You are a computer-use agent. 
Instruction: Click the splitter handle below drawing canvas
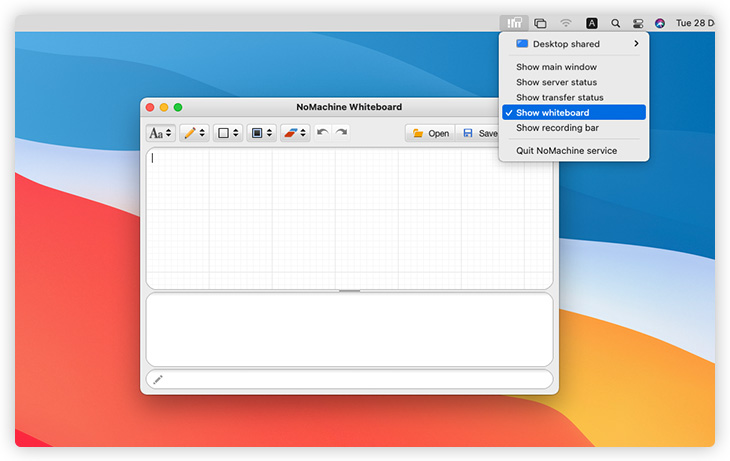[x=349, y=291]
